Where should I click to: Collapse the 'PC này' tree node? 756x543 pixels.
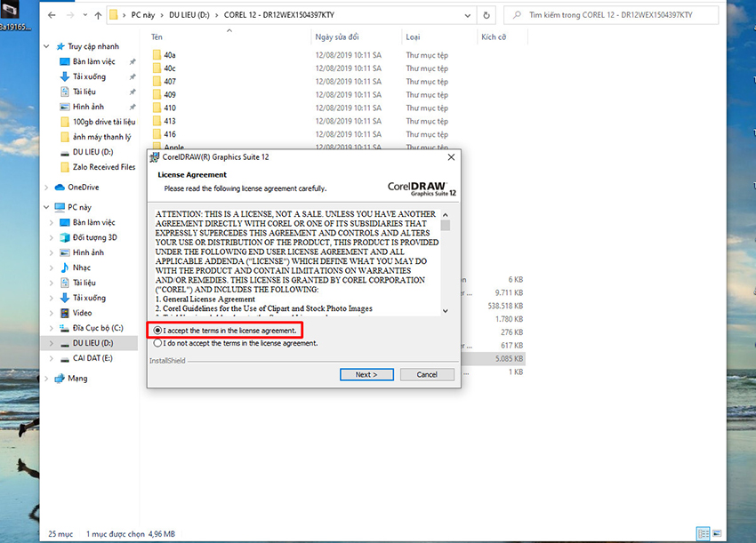[x=46, y=207]
